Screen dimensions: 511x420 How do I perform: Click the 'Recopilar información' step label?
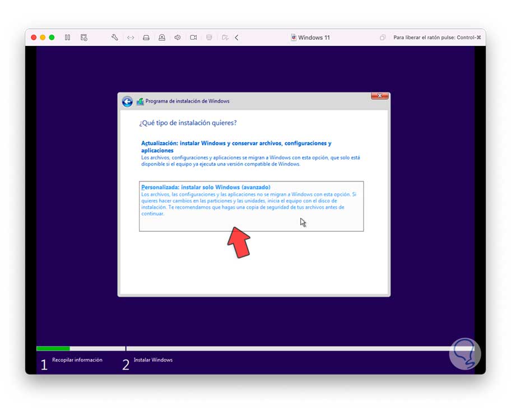coord(77,360)
